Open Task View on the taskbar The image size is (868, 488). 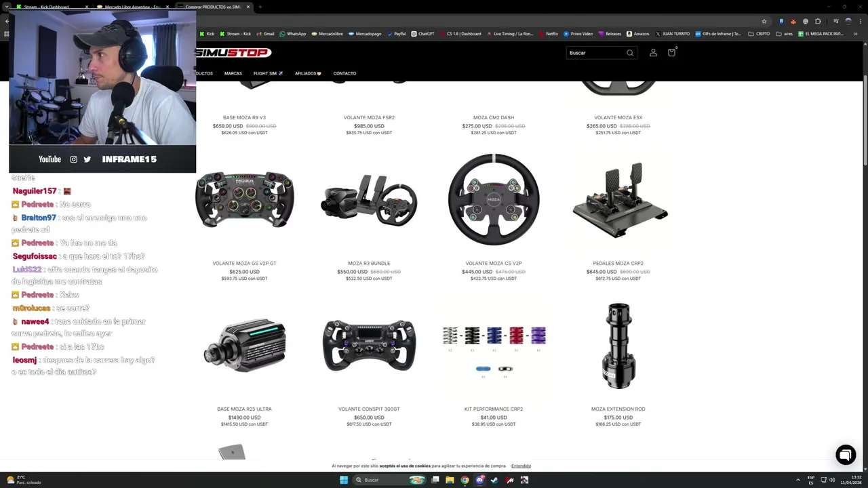[x=435, y=480]
